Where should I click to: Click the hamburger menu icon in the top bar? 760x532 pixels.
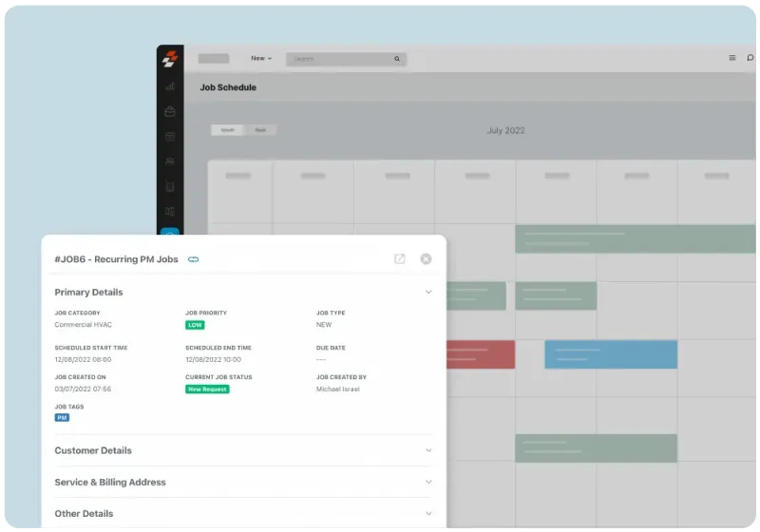click(x=731, y=58)
